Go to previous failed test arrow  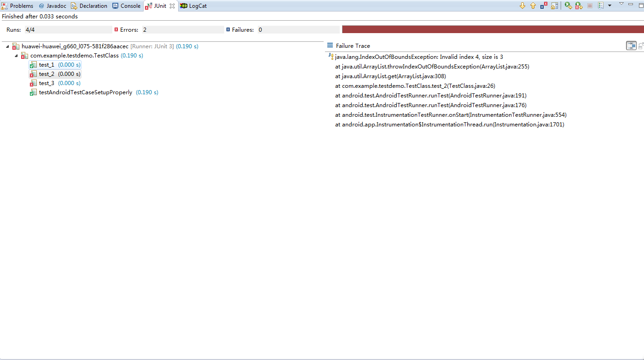(533, 6)
